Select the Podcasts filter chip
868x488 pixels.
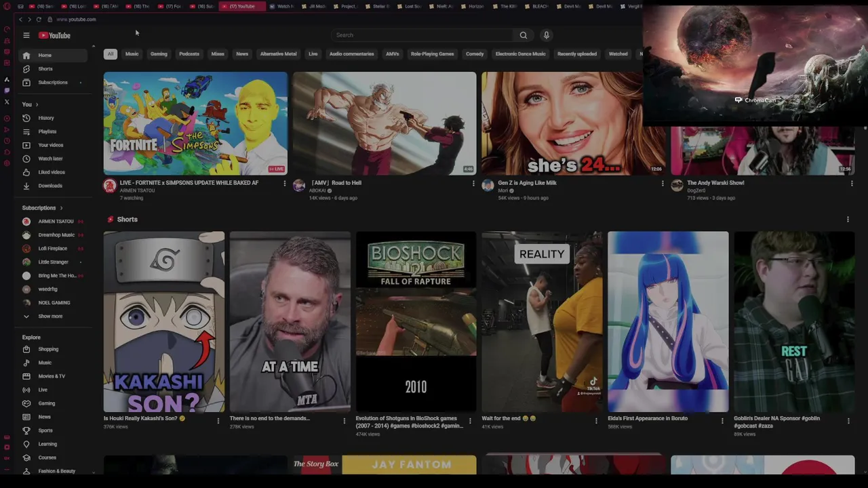(x=189, y=54)
